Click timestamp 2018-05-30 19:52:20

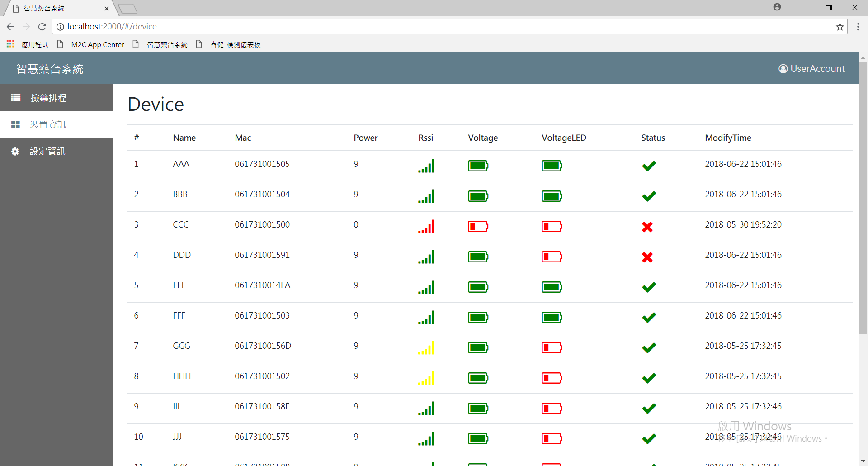pos(743,224)
